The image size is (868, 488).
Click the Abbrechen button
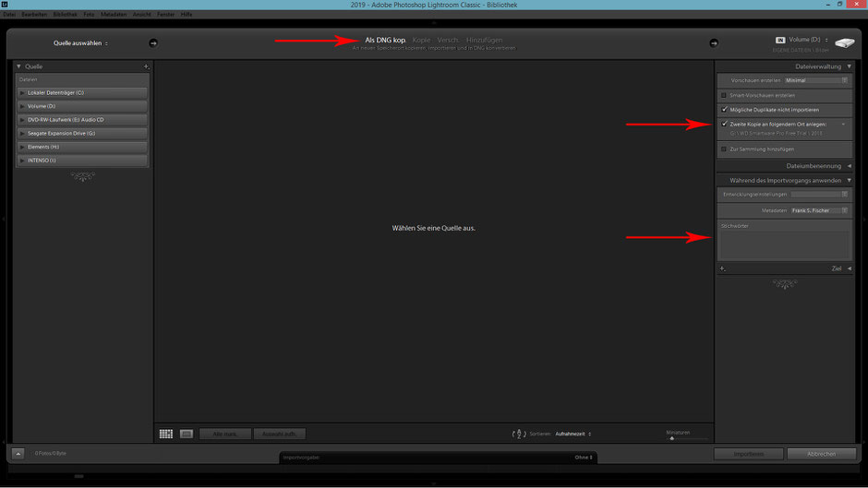click(x=822, y=454)
